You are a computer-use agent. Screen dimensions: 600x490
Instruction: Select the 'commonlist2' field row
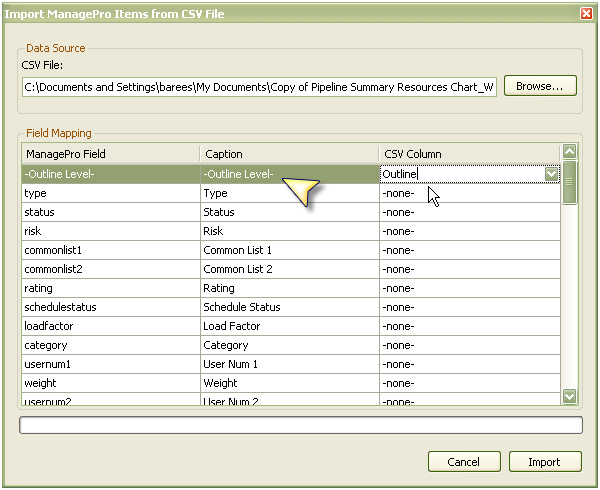(x=111, y=269)
